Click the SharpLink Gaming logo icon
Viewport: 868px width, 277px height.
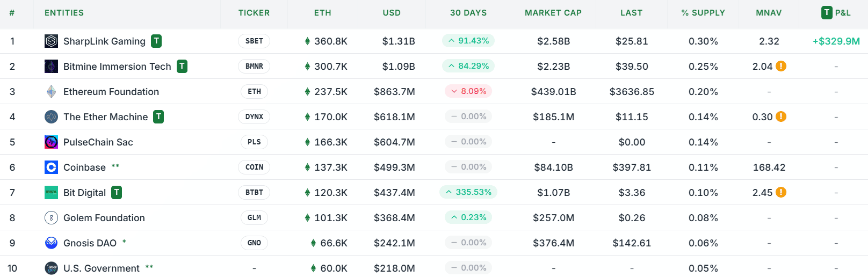51,41
